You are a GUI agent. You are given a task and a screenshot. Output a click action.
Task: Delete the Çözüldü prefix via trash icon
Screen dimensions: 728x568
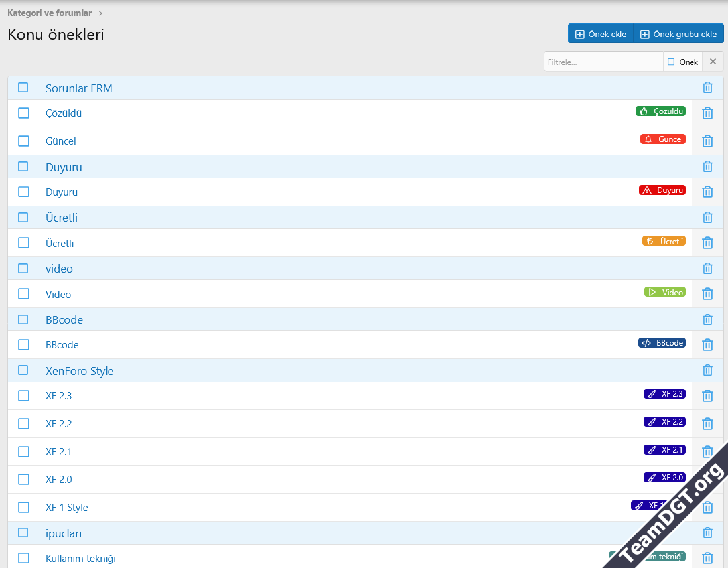click(x=707, y=113)
